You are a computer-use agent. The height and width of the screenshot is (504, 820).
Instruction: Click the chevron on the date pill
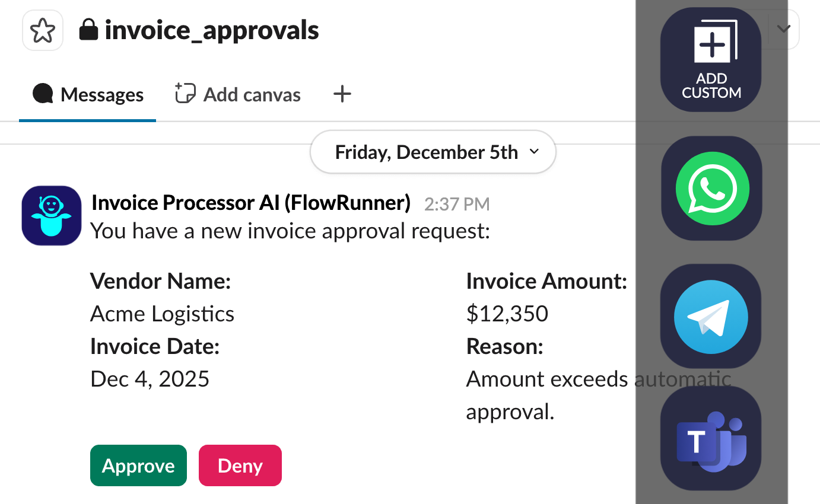click(x=534, y=152)
